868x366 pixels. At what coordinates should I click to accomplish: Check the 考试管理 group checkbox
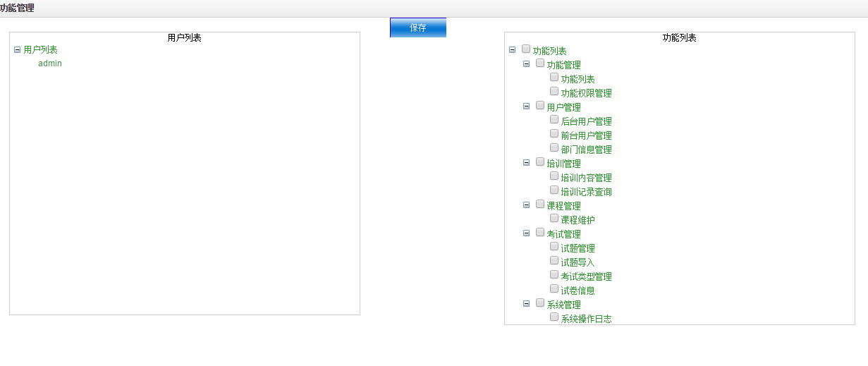pos(540,233)
